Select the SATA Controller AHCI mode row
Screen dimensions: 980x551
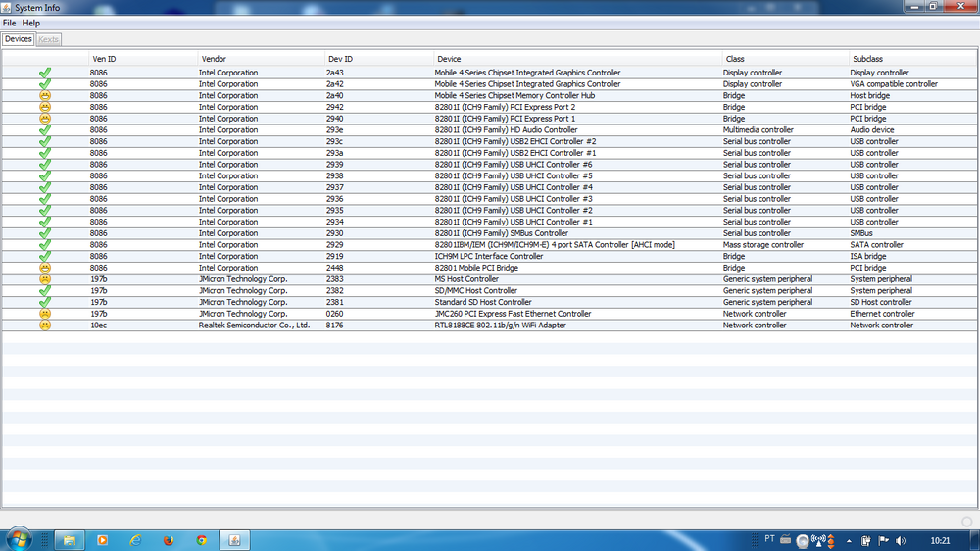pos(554,245)
